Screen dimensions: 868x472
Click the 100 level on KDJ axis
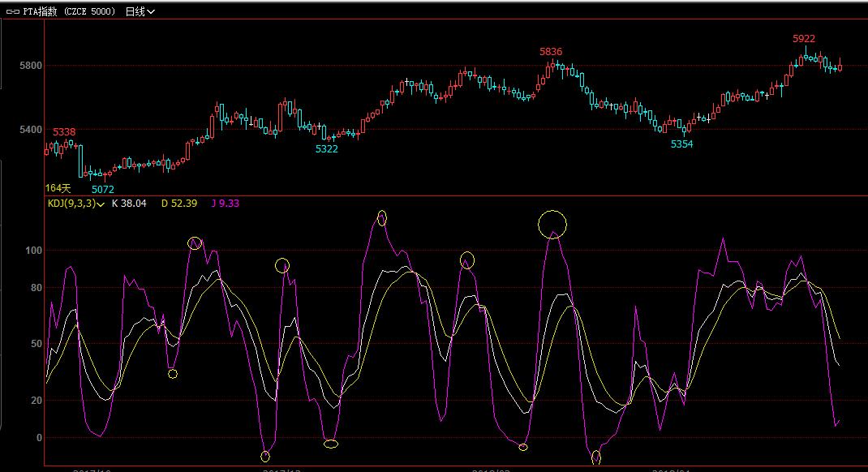[x=33, y=251]
